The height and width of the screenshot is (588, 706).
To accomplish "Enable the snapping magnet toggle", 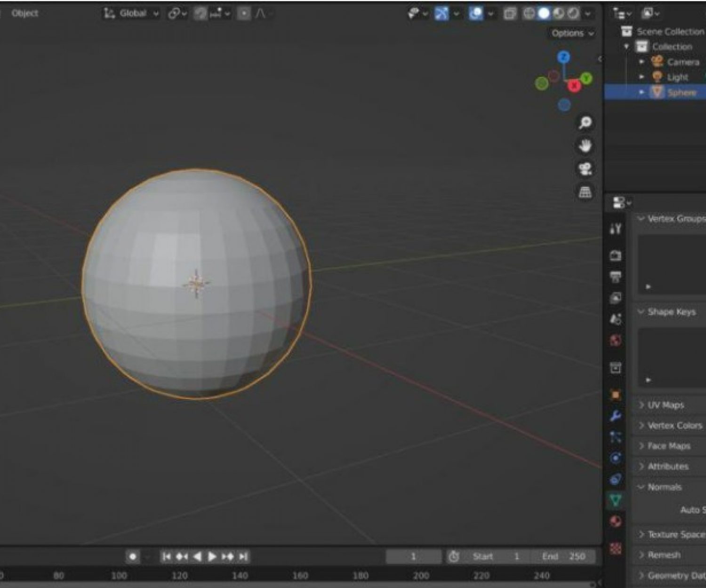I will (201, 14).
